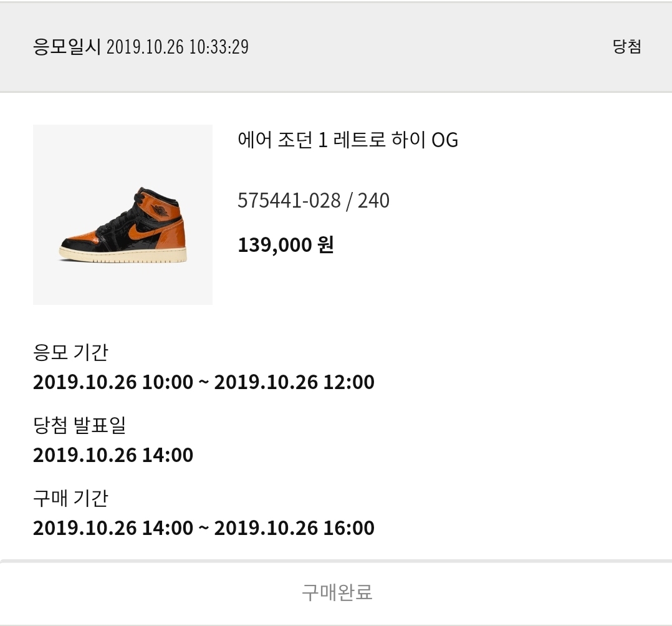The image size is (672, 626).
Task: Tap the 구매완료 button at the bottom
Action: 337,592
